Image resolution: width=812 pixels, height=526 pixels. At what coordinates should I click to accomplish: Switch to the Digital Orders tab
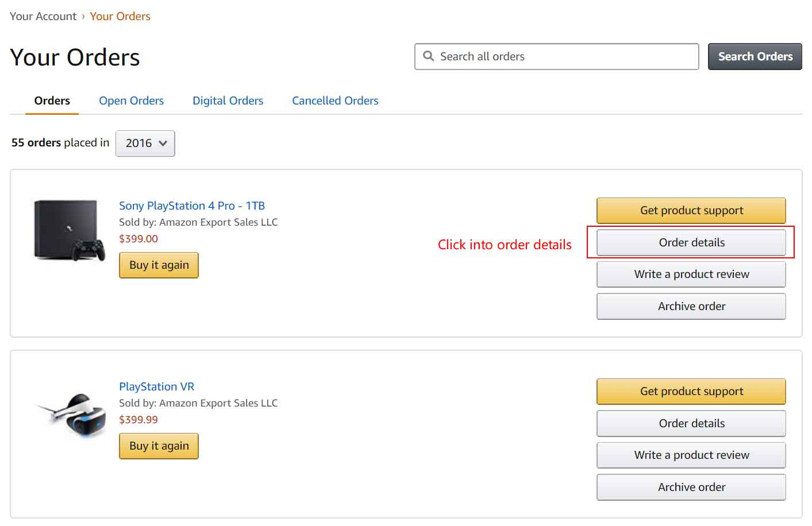228,100
